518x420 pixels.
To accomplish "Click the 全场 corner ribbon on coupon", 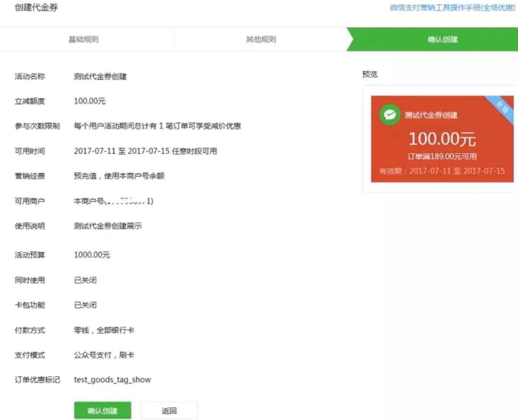I will click(x=502, y=107).
